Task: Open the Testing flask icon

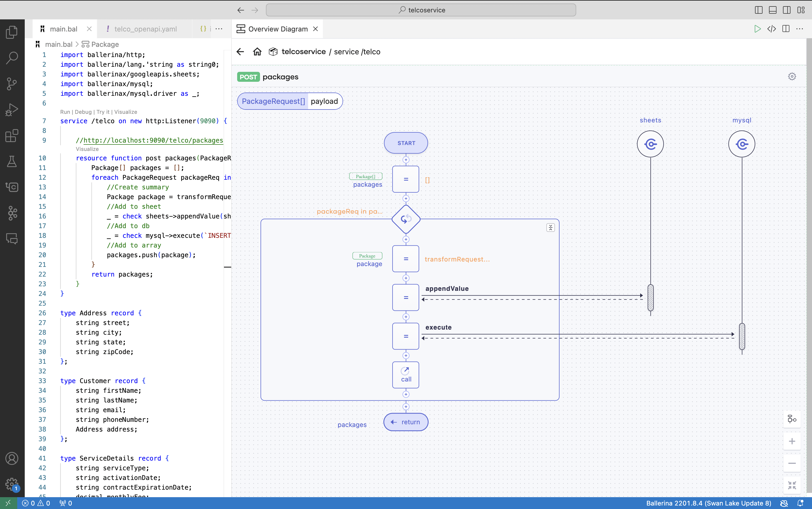Action: [12, 162]
